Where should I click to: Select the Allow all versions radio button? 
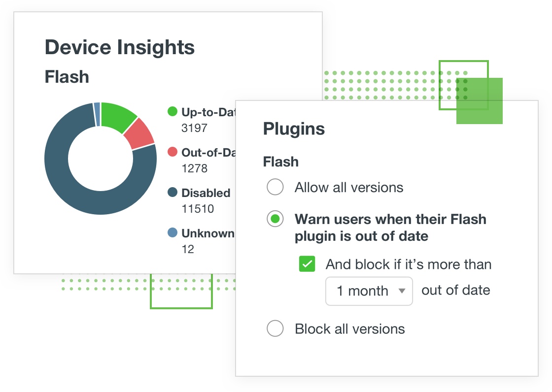pyautogui.click(x=275, y=188)
